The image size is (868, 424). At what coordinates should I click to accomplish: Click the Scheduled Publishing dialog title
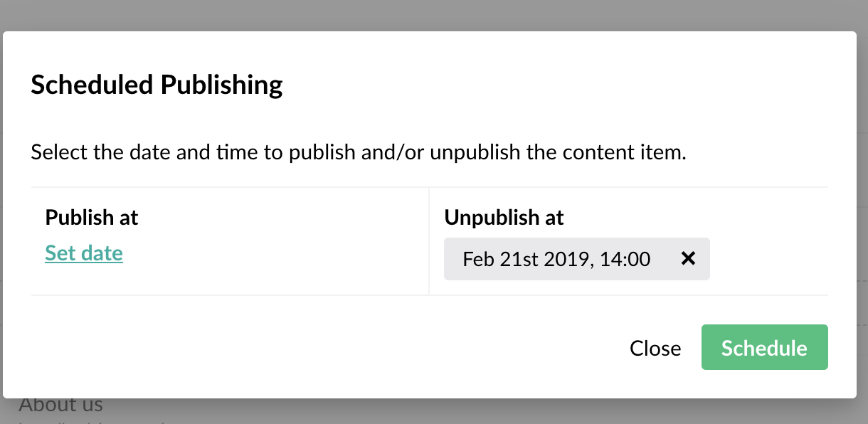pos(156,84)
